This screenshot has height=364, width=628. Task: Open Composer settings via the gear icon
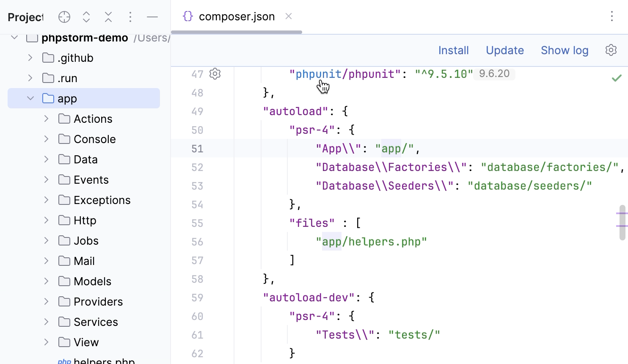point(611,50)
